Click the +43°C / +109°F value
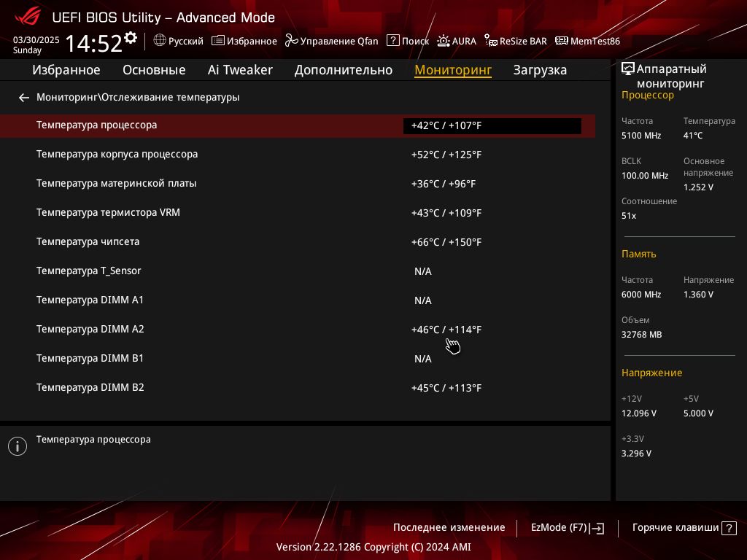This screenshot has height=560, width=747. pyautogui.click(x=446, y=213)
